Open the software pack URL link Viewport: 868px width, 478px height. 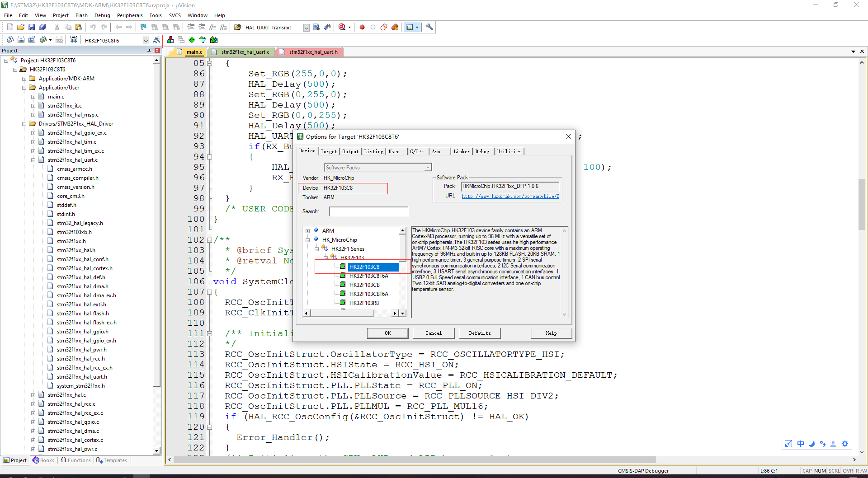(x=510, y=196)
